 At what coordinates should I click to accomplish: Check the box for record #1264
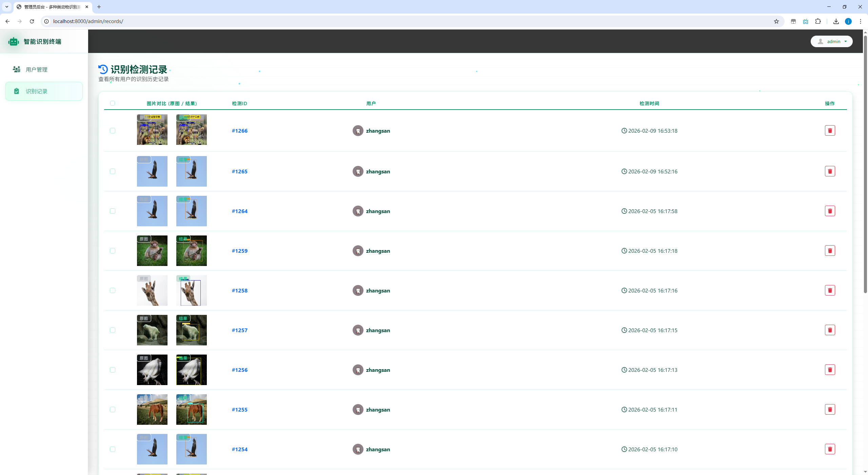[113, 211]
